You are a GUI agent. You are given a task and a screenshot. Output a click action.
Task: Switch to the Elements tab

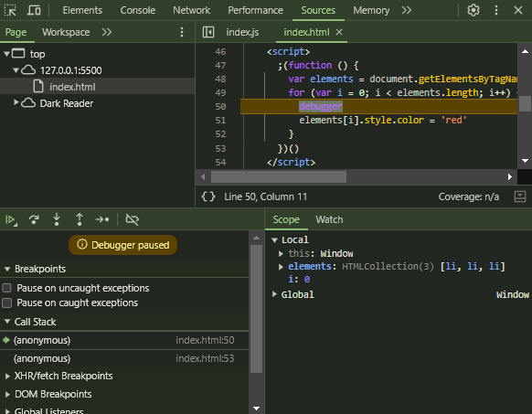point(82,10)
